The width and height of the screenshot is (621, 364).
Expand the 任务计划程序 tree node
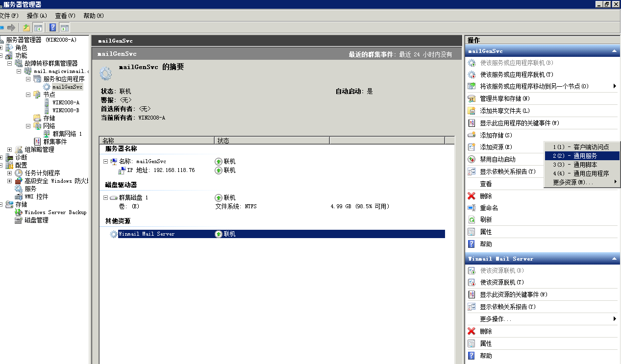(x=9, y=173)
